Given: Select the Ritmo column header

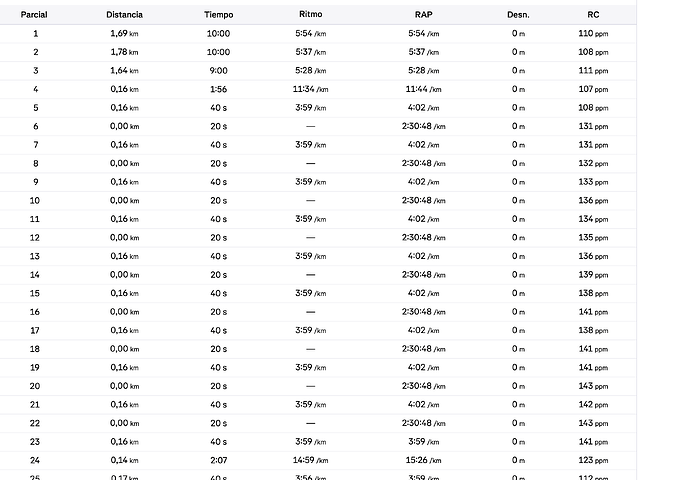Looking at the screenshot, I should pyautogui.click(x=310, y=15).
